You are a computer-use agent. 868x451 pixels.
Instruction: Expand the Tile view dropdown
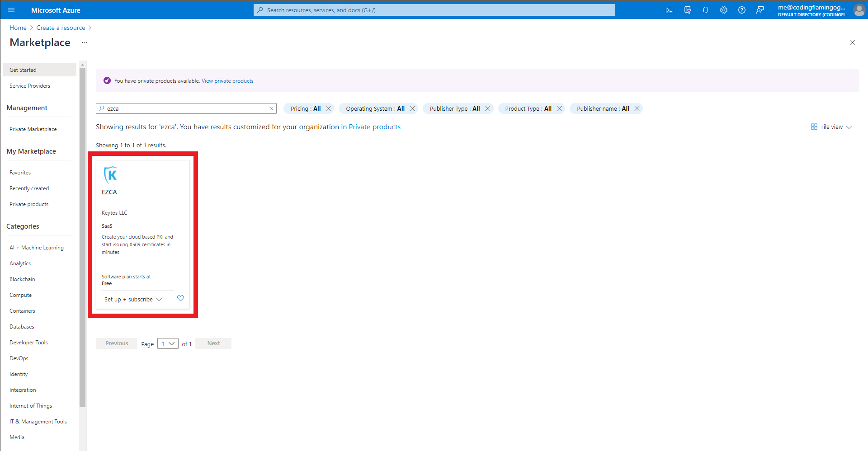[831, 127]
